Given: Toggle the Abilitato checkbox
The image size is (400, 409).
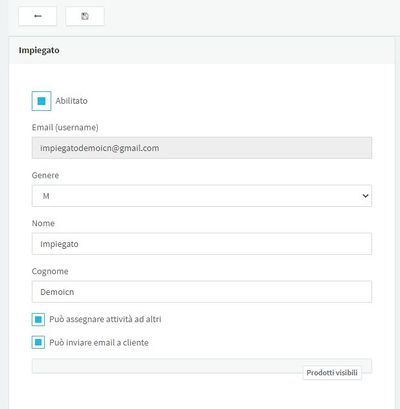Looking at the screenshot, I should [x=41, y=101].
